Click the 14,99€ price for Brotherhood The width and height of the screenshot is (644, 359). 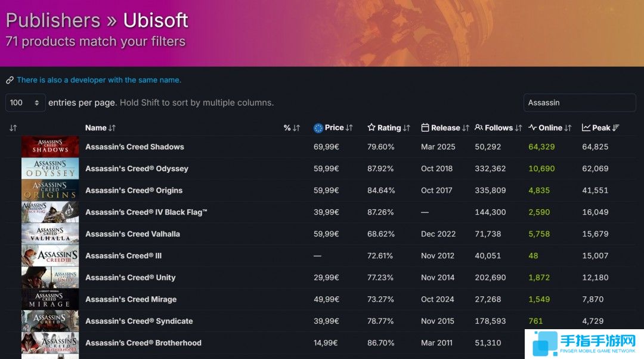click(x=326, y=342)
